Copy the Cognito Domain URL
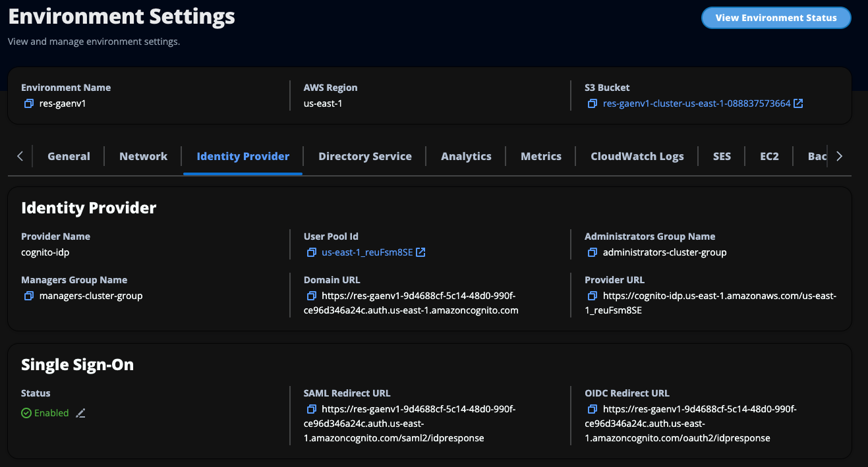The image size is (868, 467). 310,296
